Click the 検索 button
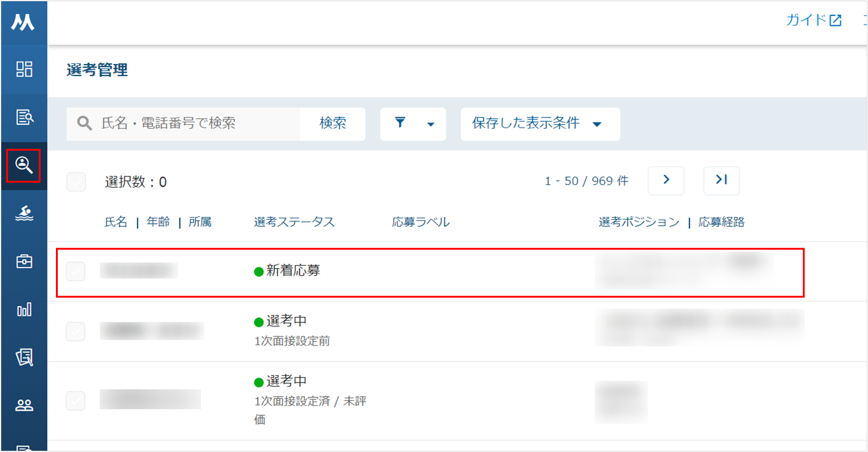 [333, 124]
